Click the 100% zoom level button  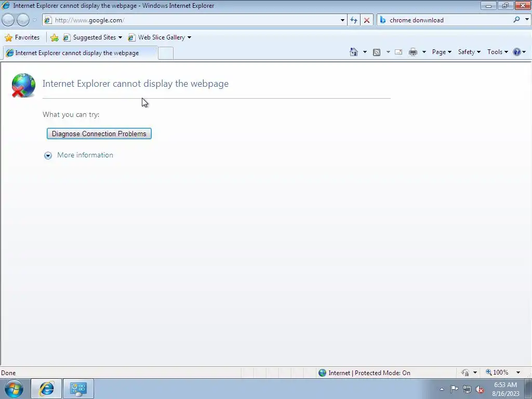tap(497, 373)
